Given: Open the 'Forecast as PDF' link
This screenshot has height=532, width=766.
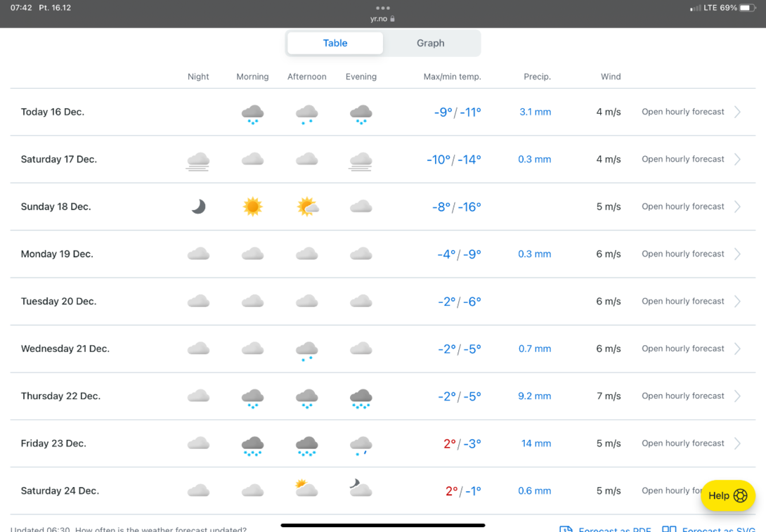Looking at the screenshot, I should [x=605, y=528].
